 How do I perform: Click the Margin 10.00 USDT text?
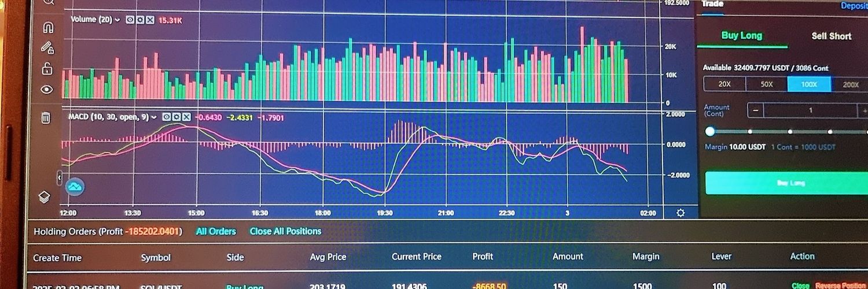pos(735,147)
